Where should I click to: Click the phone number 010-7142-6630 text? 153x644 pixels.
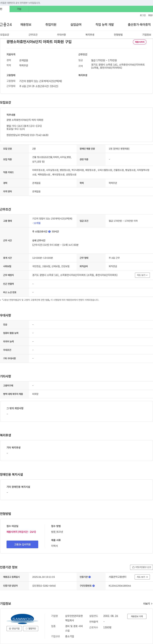click(x=39, y=135)
